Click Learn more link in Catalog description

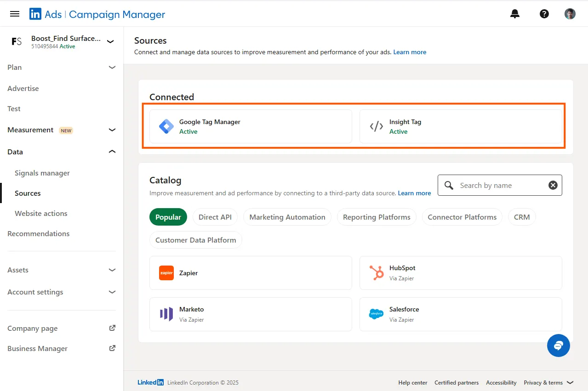click(414, 193)
